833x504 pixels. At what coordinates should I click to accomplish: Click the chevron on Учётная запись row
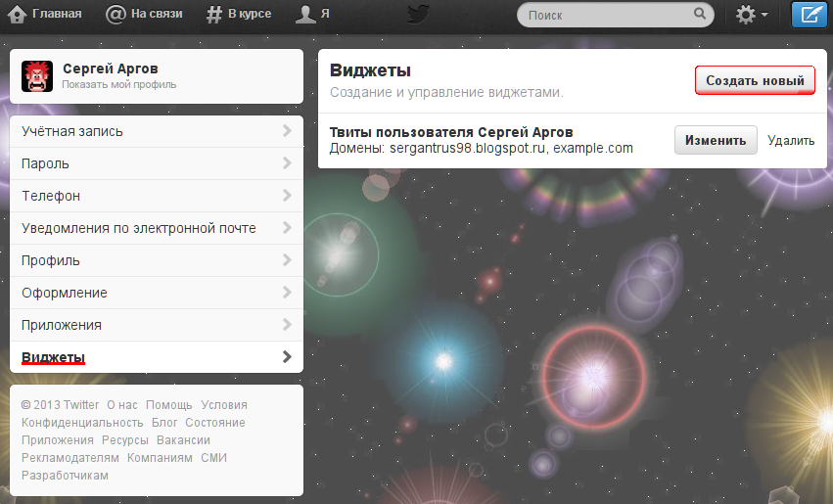287,130
